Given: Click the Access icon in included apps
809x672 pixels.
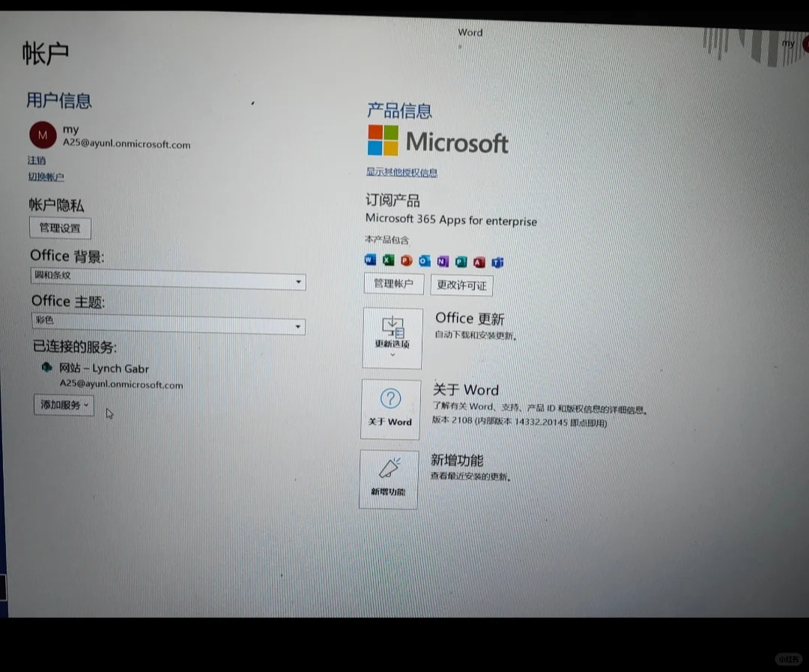Looking at the screenshot, I should [x=479, y=261].
